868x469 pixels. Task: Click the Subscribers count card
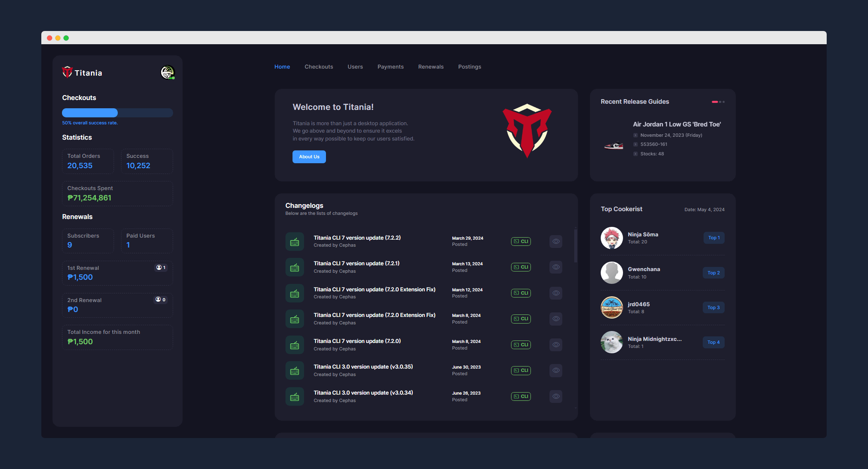click(x=88, y=241)
